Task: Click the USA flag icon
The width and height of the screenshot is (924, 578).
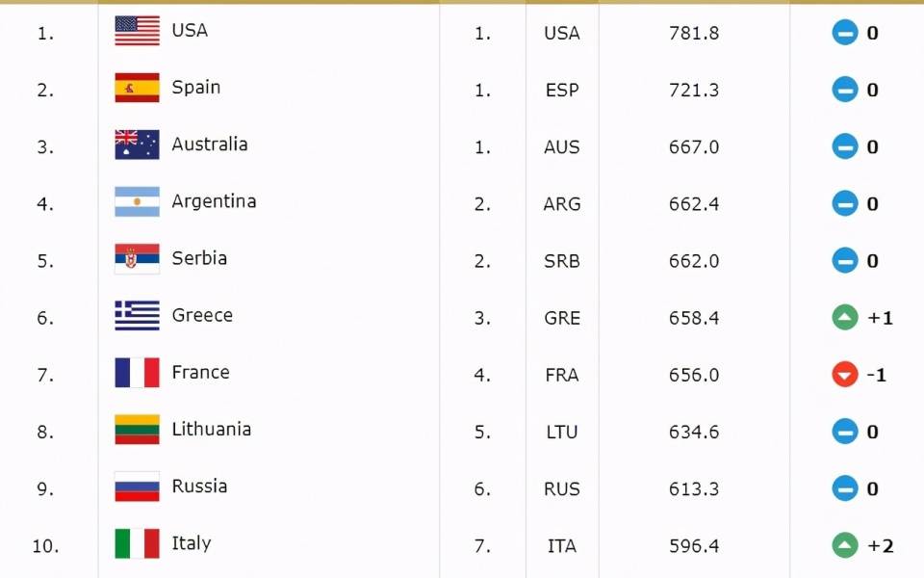Action: tap(137, 31)
